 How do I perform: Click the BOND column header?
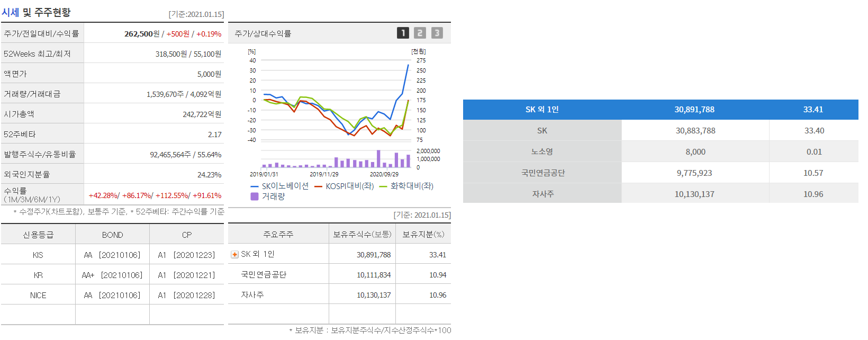click(x=113, y=235)
